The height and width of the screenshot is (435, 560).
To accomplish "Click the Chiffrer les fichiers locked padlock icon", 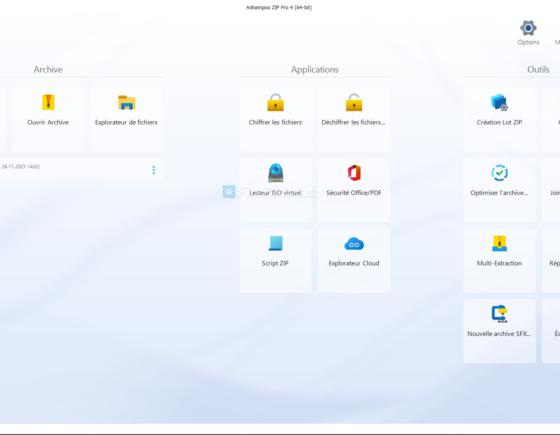I will pyautogui.click(x=275, y=102).
